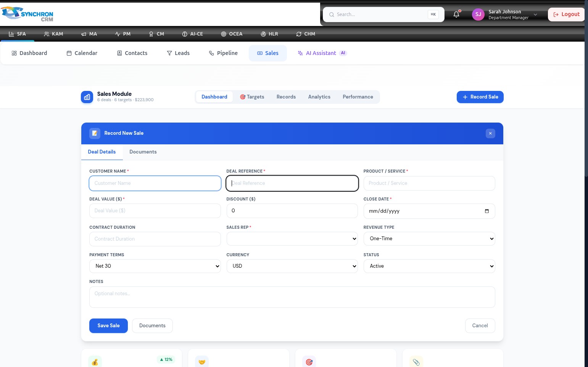Open the OCEA module
588x367 pixels.
(x=232, y=34)
